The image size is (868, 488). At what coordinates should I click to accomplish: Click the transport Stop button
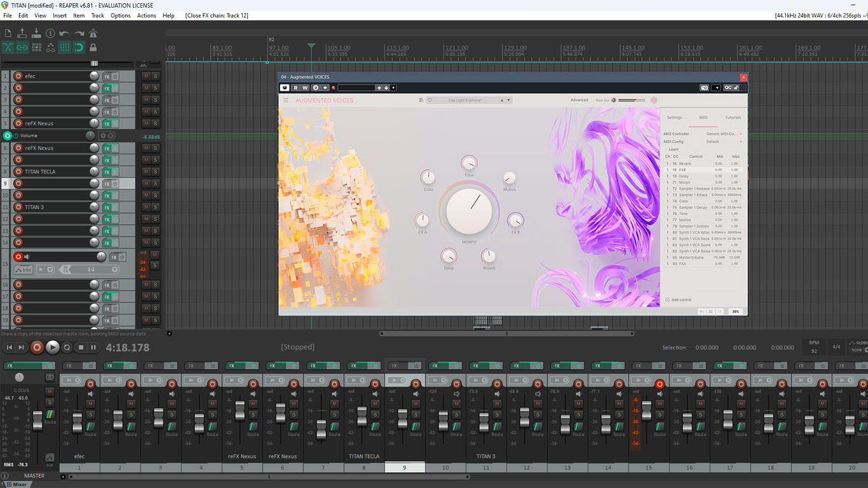click(81, 347)
